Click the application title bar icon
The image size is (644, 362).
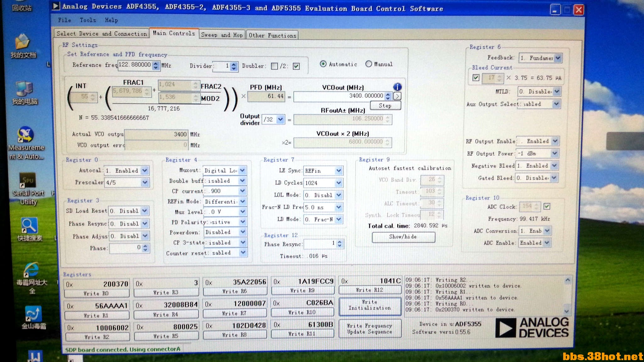tap(56, 6)
